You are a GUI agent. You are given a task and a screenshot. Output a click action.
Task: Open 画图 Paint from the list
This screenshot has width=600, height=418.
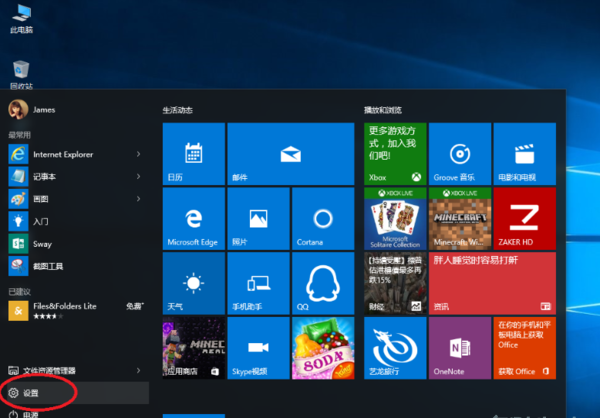tap(77, 199)
